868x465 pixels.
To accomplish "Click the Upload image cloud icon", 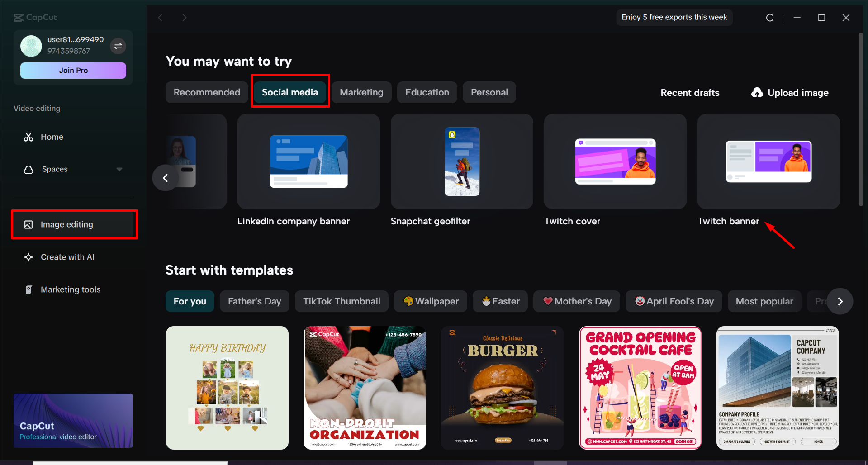I will (757, 92).
